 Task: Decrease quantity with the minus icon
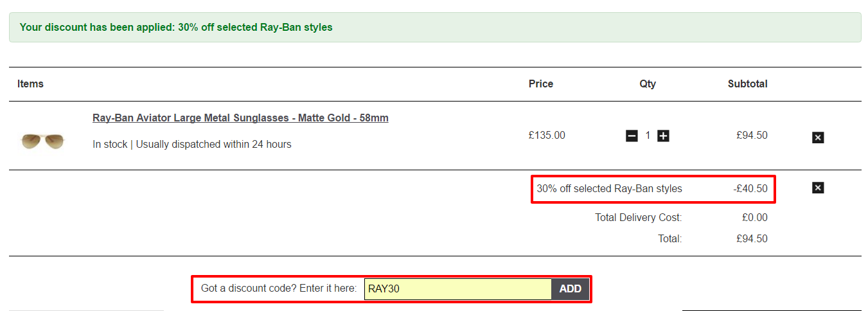pyautogui.click(x=632, y=136)
